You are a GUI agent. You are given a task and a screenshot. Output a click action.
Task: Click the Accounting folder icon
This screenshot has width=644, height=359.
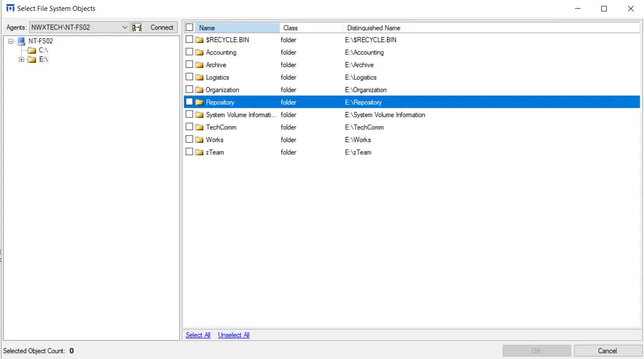199,52
